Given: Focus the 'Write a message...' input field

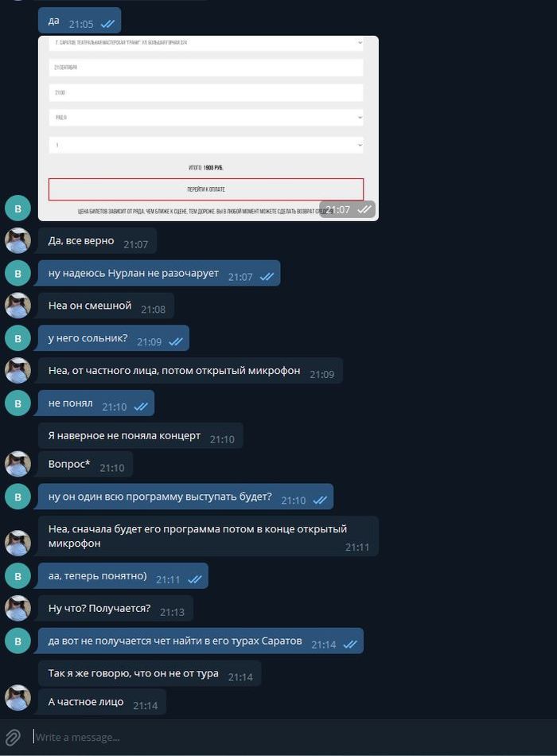Looking at the screenshot, I should (x=290, y=737).
